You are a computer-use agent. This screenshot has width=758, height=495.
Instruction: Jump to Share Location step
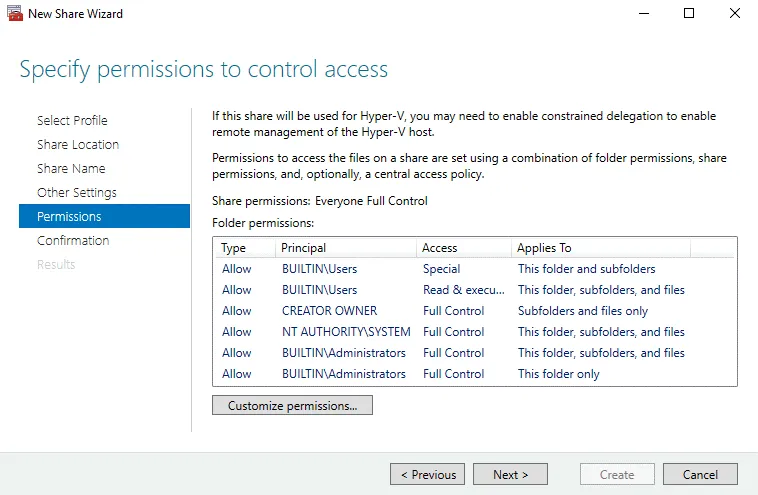click(78, 144)
